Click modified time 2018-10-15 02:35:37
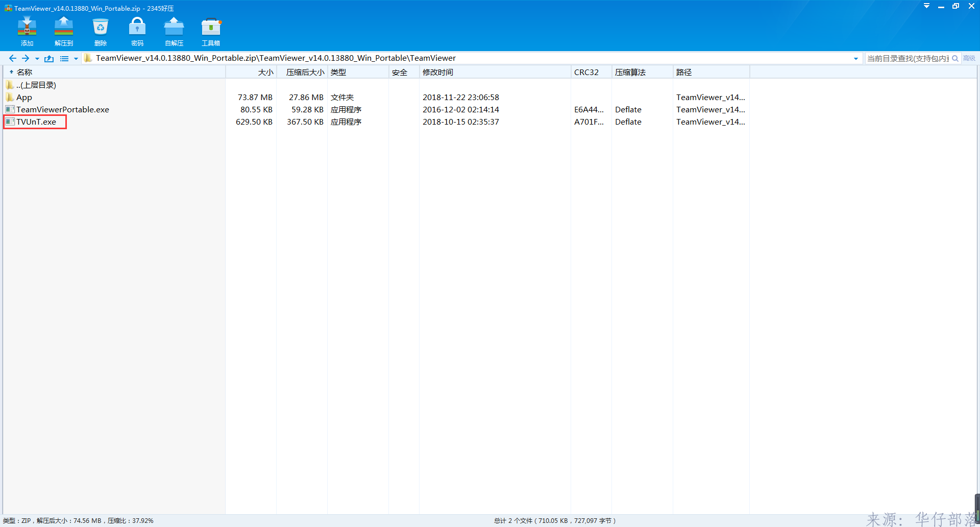Screen dimensions: 980x527 (461, 122)
